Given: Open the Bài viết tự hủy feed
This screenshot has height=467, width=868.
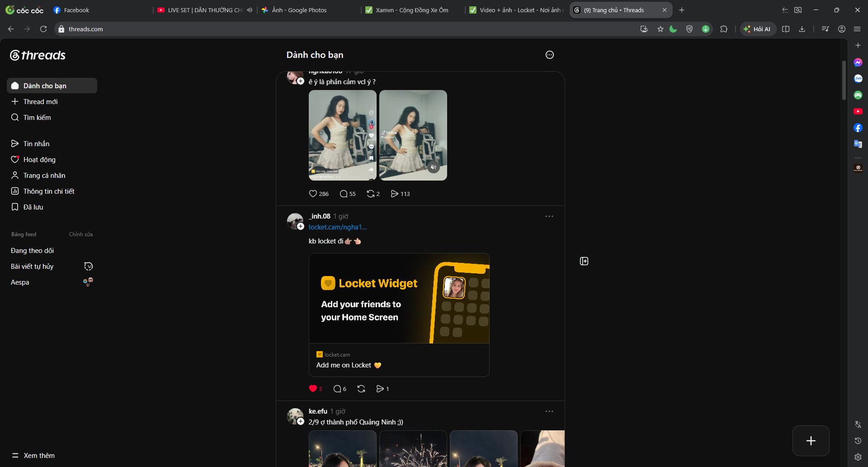Looking at the screenshot, I should 52,266.
